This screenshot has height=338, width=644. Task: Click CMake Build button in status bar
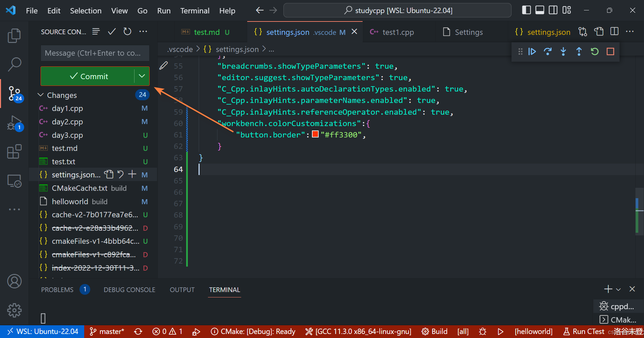(435, 332)
